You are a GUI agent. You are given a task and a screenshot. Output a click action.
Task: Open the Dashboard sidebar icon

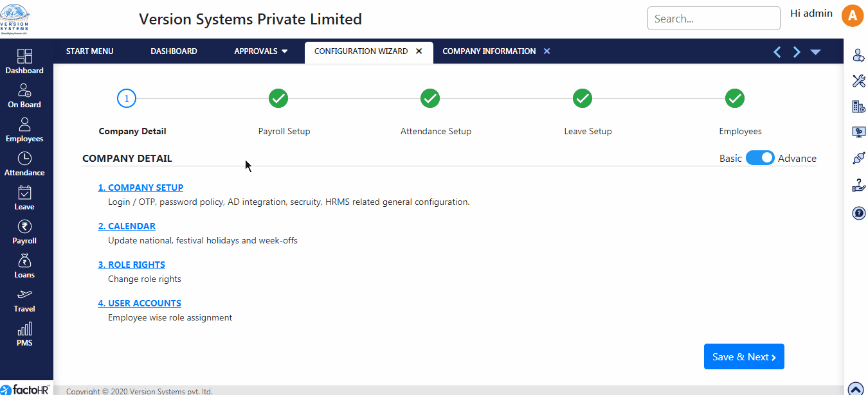(24, 57)
